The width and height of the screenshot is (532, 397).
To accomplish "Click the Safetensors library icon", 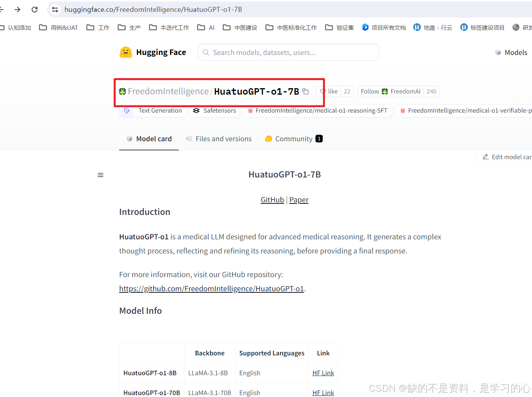I will (x=196, y=111).
